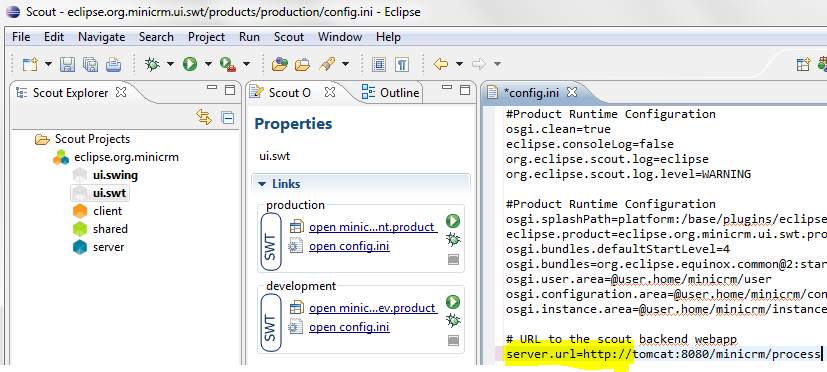Open the Run menu
Viewport: 827px width, 372px height.
pyautogui.click(x=249, y=37)
